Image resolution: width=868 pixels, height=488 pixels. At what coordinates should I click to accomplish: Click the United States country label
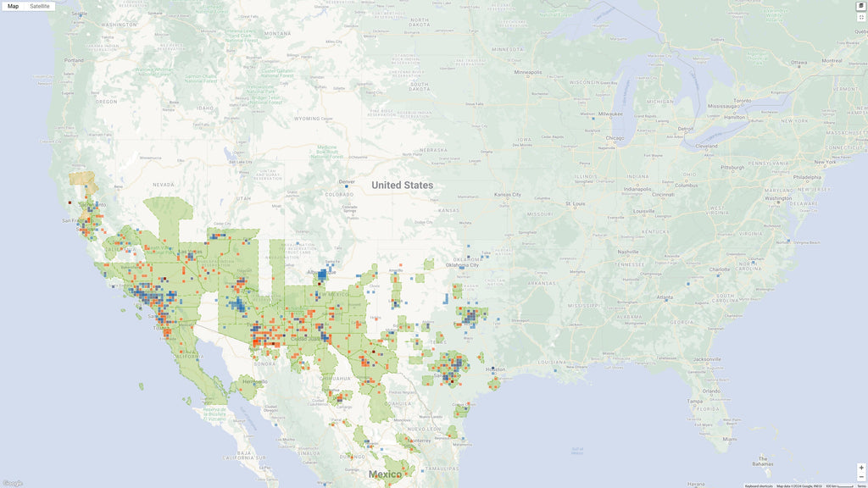coord(402,185)
